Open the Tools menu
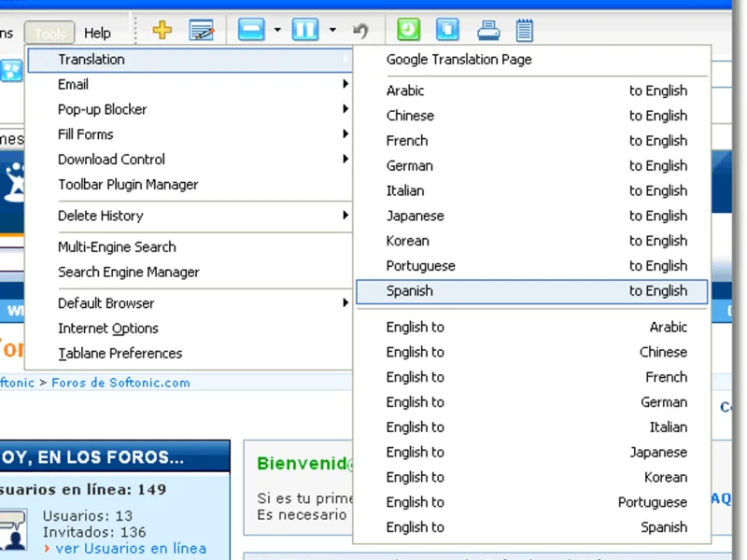The width and height of the screenshot is (747, 560). 49,33
